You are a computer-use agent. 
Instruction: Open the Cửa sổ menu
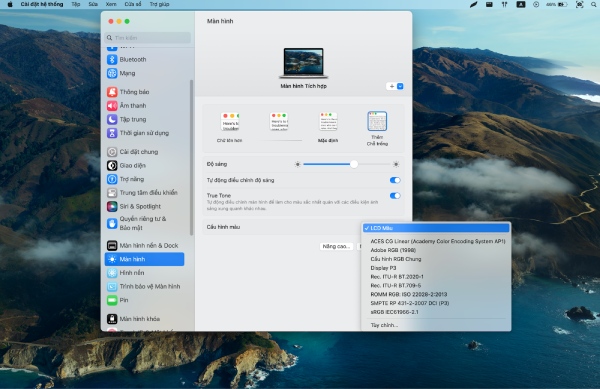(x=133, y=5)
